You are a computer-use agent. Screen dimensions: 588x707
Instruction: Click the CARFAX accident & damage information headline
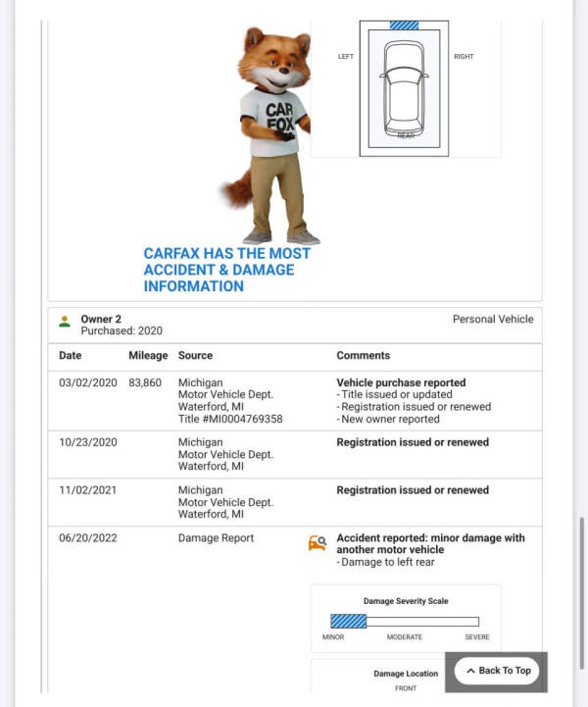tap(226, 270)
